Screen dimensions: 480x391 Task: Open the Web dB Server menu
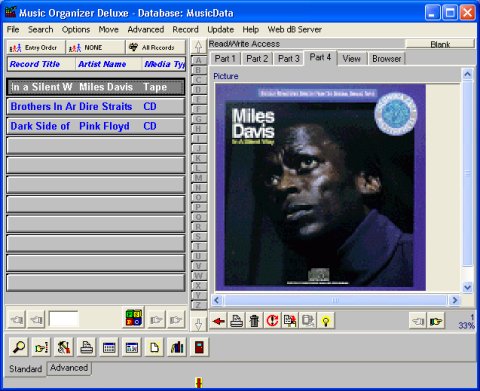coord(295,29)
